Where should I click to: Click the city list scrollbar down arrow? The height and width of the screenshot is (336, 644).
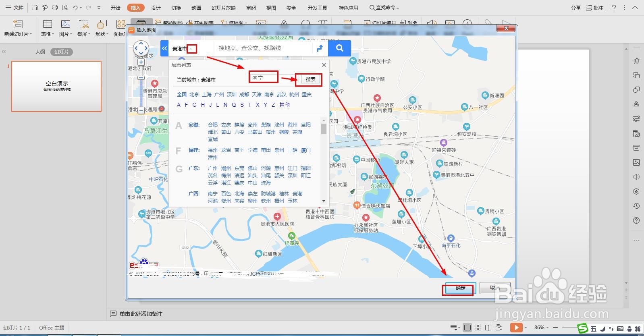click(x=324, y=201)
